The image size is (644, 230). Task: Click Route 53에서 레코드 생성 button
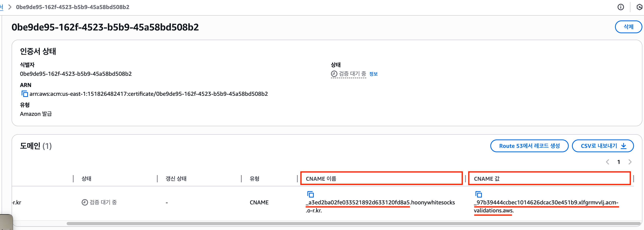(x=529, y=146)
